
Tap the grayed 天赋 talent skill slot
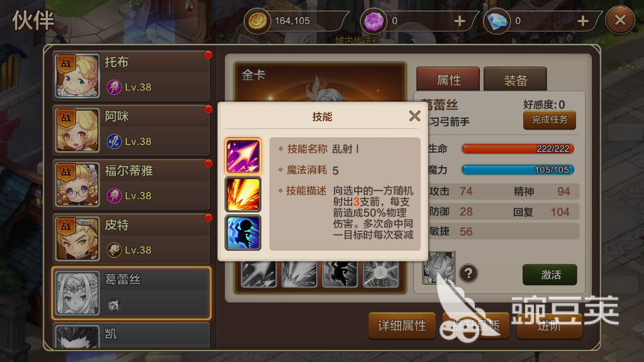380,274
